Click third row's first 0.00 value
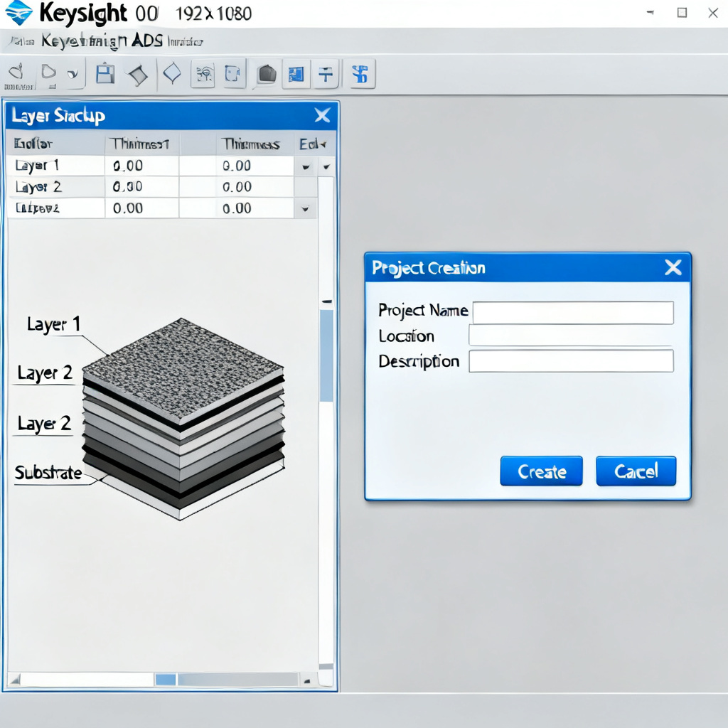The height and width of the screenshot is (728, 728). click(x=128, y=208)
